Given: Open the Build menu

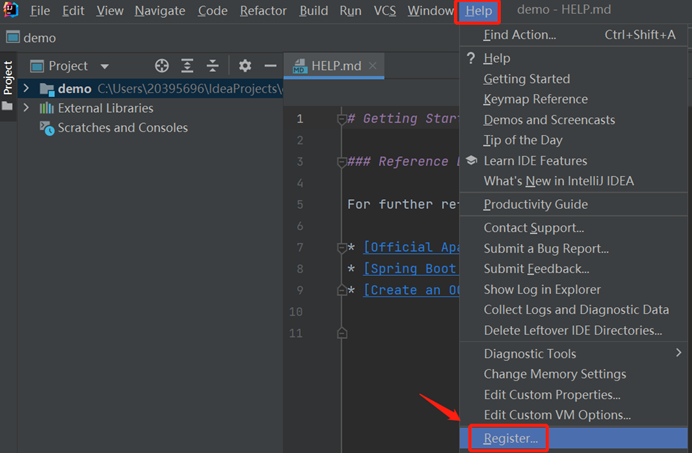Looking at the screenshot, I should click(x=313, y=11).
